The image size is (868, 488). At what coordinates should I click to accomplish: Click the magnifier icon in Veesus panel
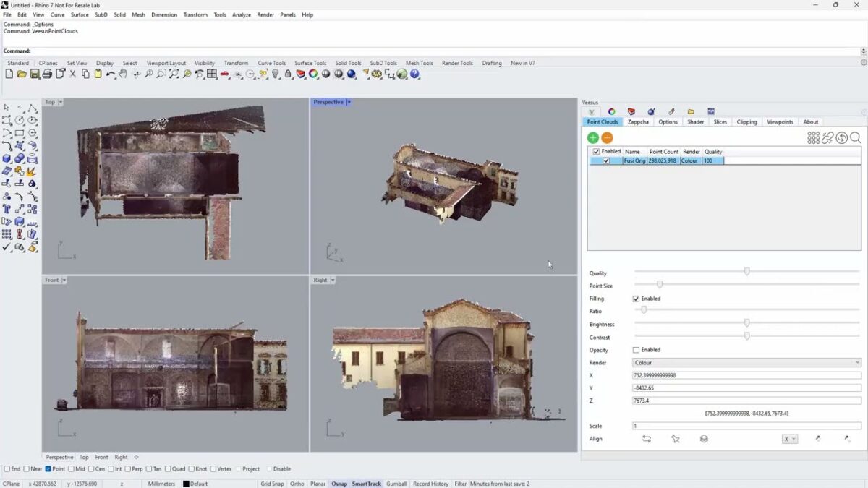[x=855, y=137]
